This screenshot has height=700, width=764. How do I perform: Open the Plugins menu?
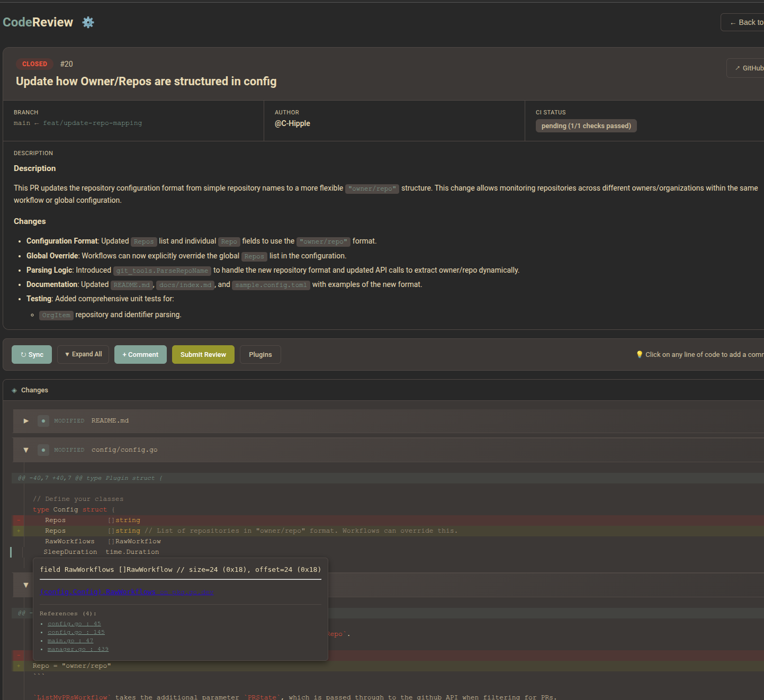tap(260, 355)
